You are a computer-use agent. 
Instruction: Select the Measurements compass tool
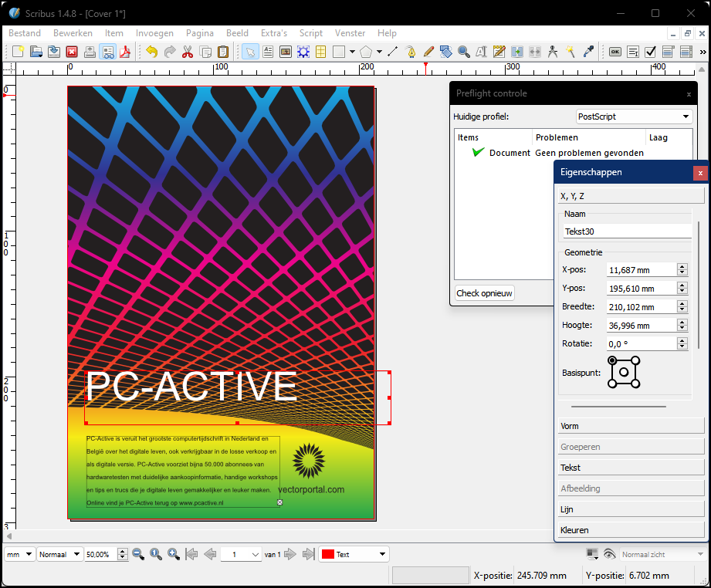(553, 52)
